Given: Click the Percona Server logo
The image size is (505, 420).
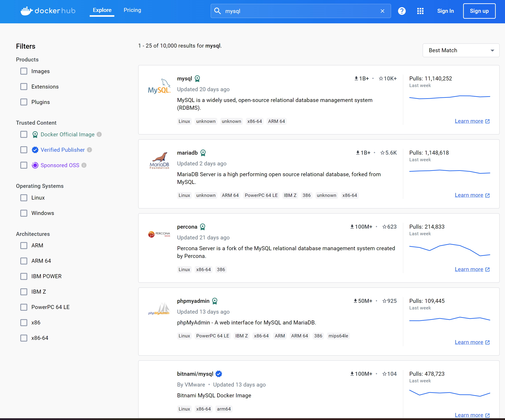Looking at the screenshot, I should [x=159, y=234].
